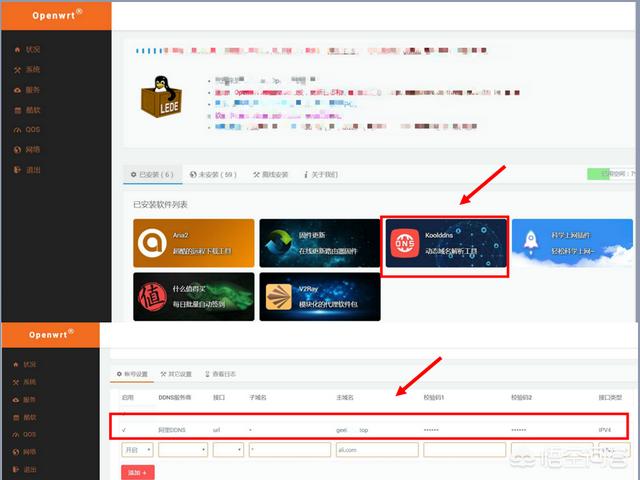Click the 校验码1 input field
The height and width of the screenshot is (480, 640).
click(464, 450)
